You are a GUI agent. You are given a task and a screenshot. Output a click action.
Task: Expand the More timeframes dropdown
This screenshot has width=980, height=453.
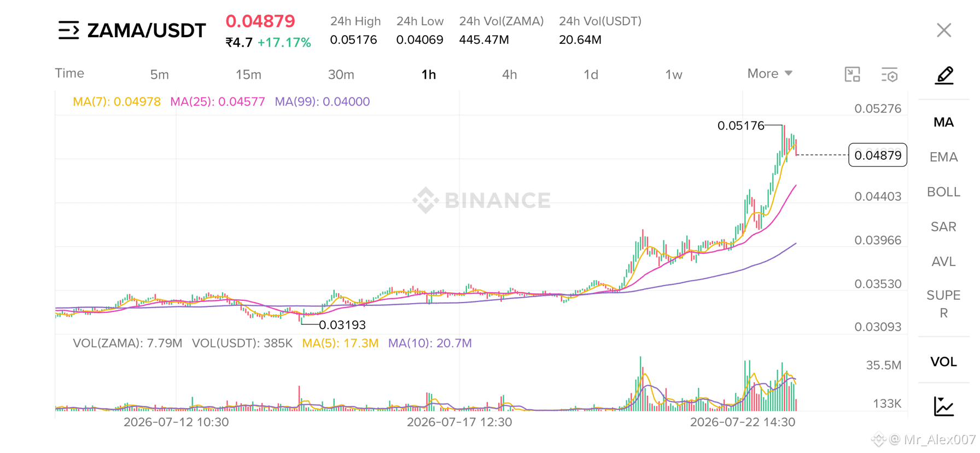769,73
